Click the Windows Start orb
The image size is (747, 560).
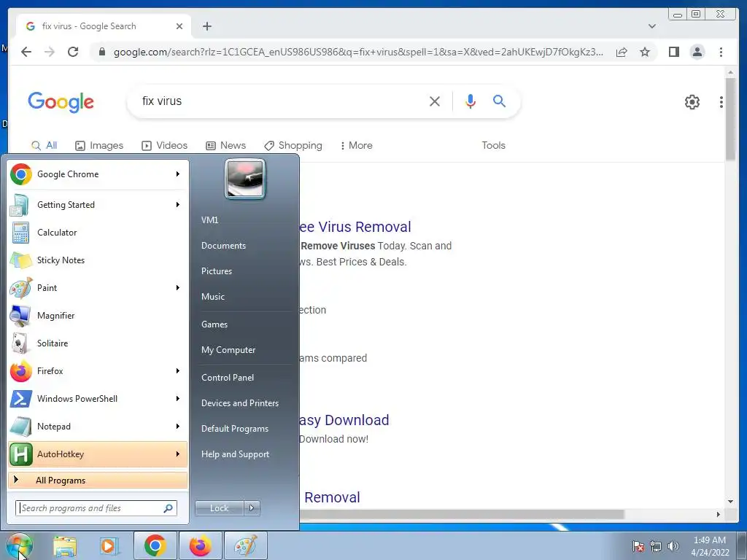coord(19,546)
